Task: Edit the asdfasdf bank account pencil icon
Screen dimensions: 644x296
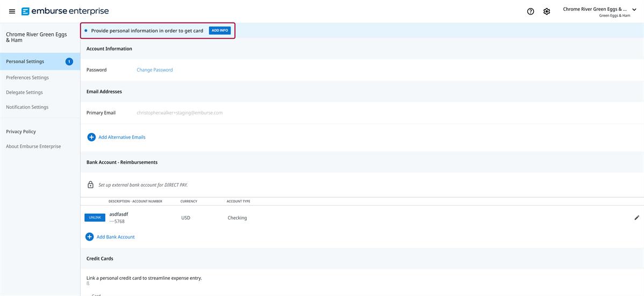Action: 637,218
